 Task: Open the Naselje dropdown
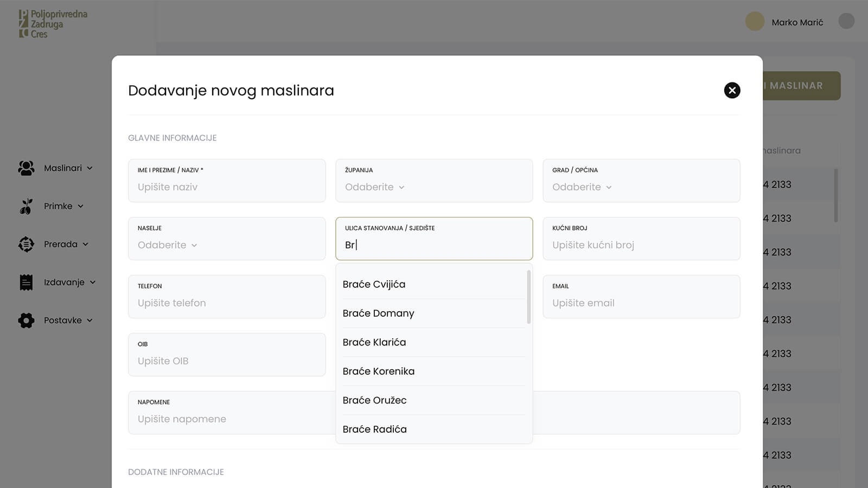pyautogui.click(x=227, y=239)
